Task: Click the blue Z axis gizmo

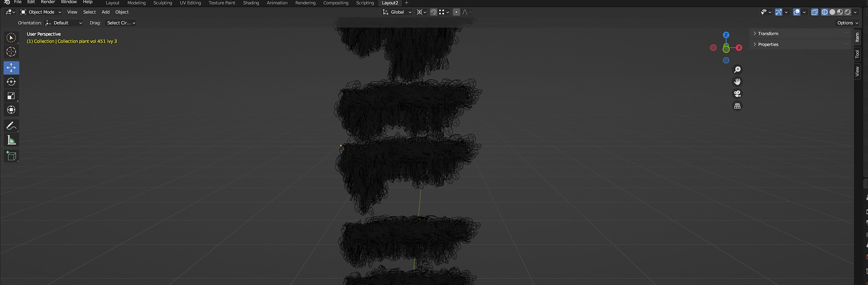Action: click(726, 35)
